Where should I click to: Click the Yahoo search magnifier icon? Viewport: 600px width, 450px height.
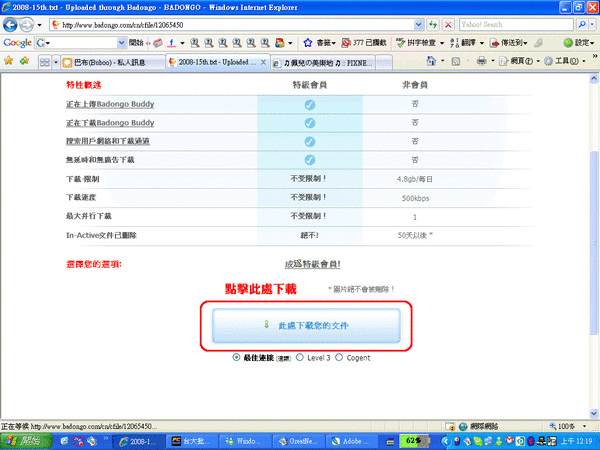click(582, 24)
